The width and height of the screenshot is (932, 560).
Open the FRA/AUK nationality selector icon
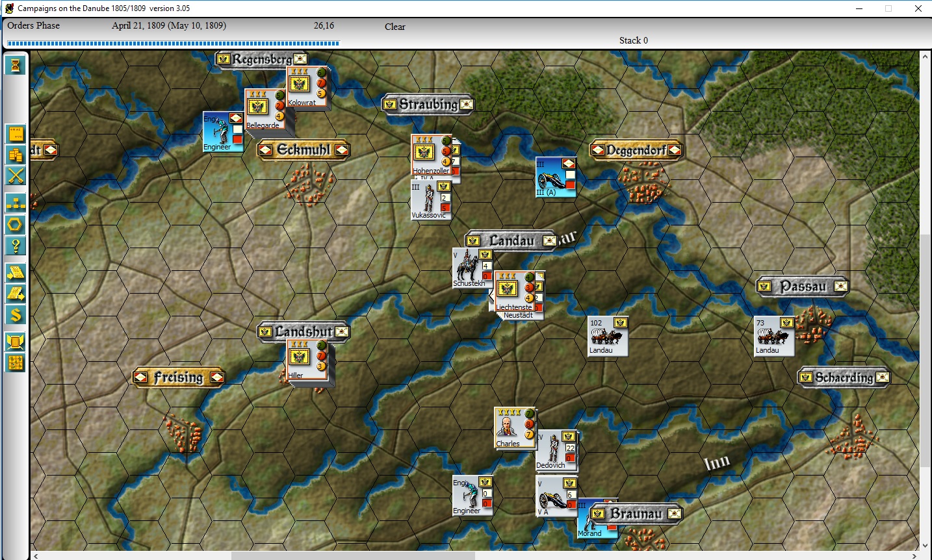[x=16, y=134]
